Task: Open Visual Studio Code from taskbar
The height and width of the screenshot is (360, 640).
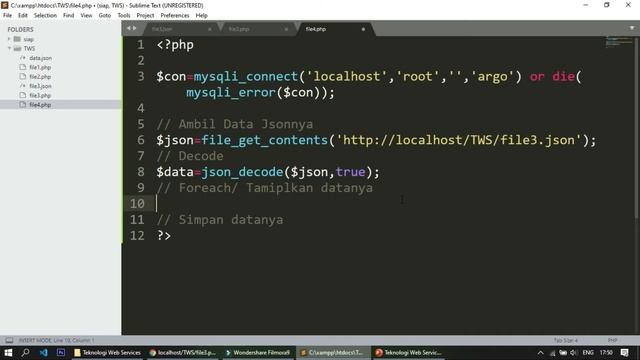Action: pos(43,353)
